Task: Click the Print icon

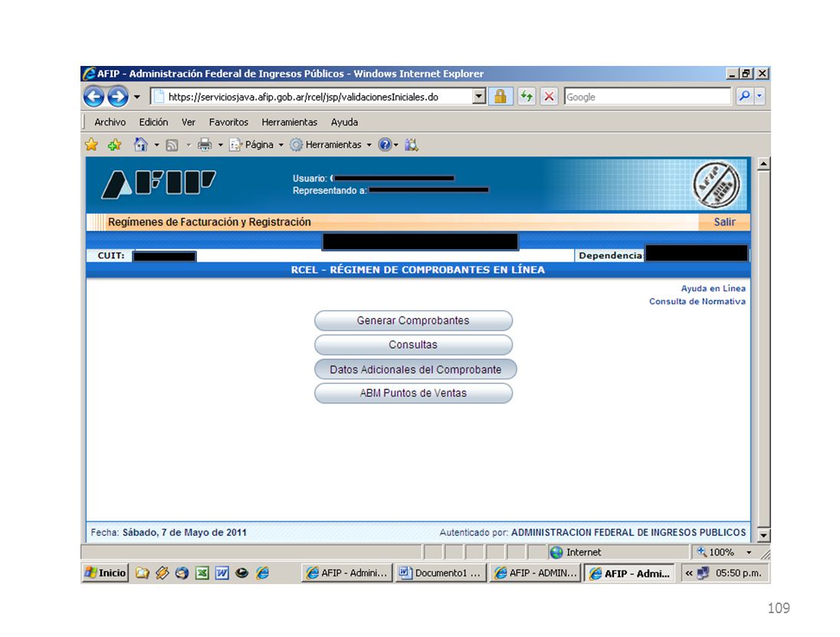Action: coord(205,145)
